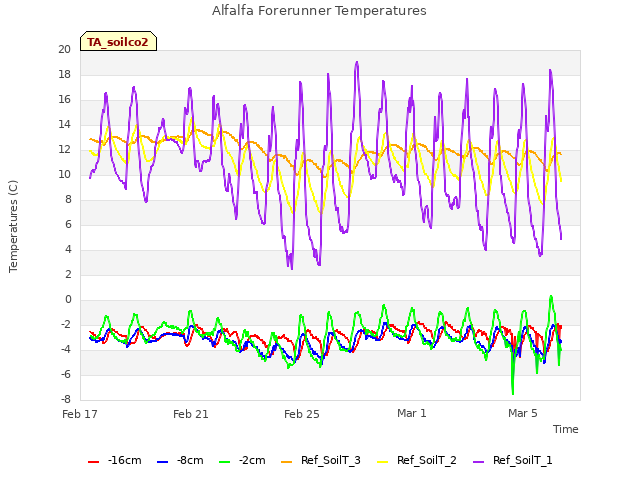Click the Mar 1 x-axis tick label
Viewport: 640px width, 480px height.
(x=412, y=413)
